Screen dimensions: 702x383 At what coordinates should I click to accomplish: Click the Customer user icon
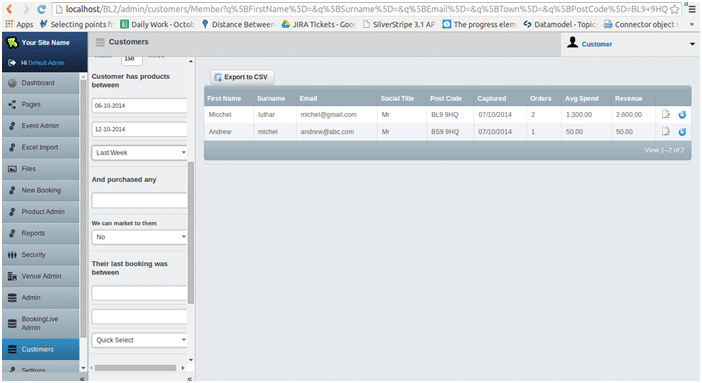[x=572, y=43]
